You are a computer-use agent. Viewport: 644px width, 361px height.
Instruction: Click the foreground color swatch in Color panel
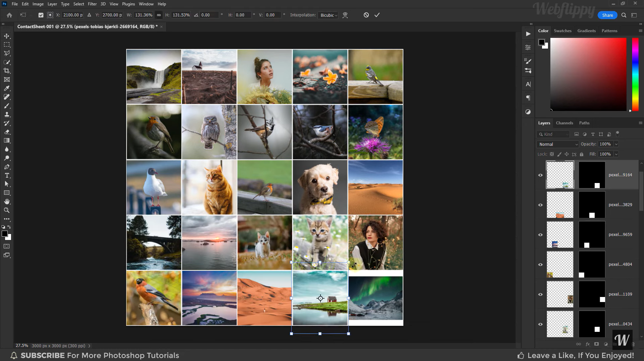point(541,42)
